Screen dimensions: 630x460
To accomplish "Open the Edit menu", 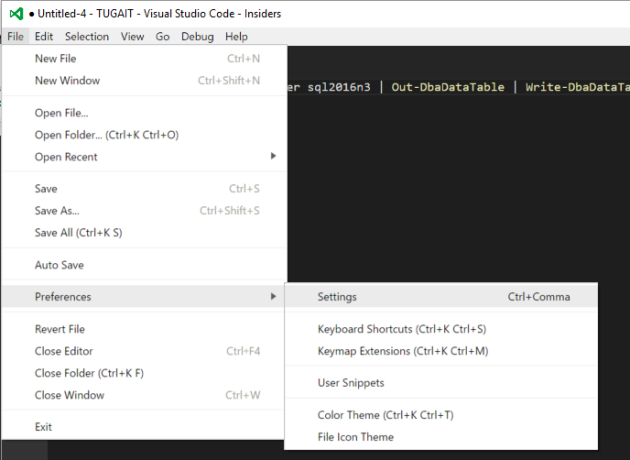I will tap(43, 37).
